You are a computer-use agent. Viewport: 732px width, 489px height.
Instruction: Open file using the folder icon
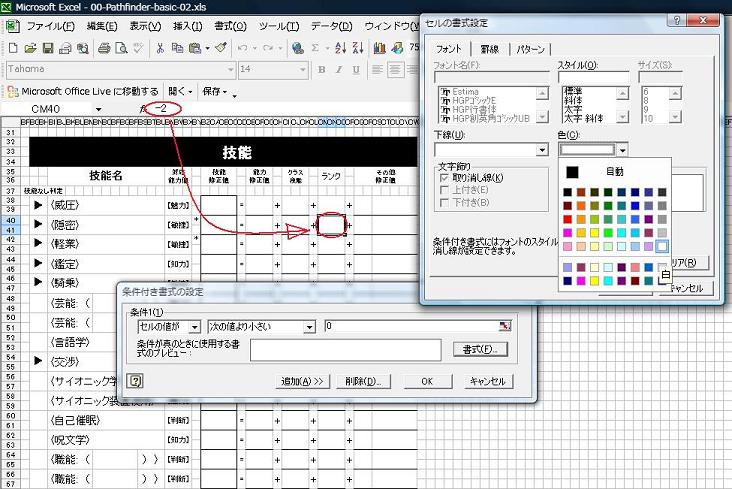[x=30, y=48]
